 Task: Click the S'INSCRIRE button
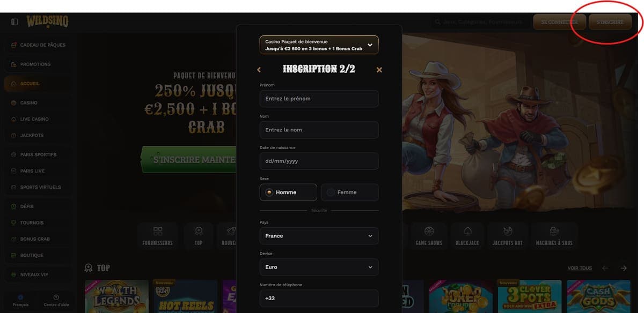pyautogui.click(x=610, y=22)
